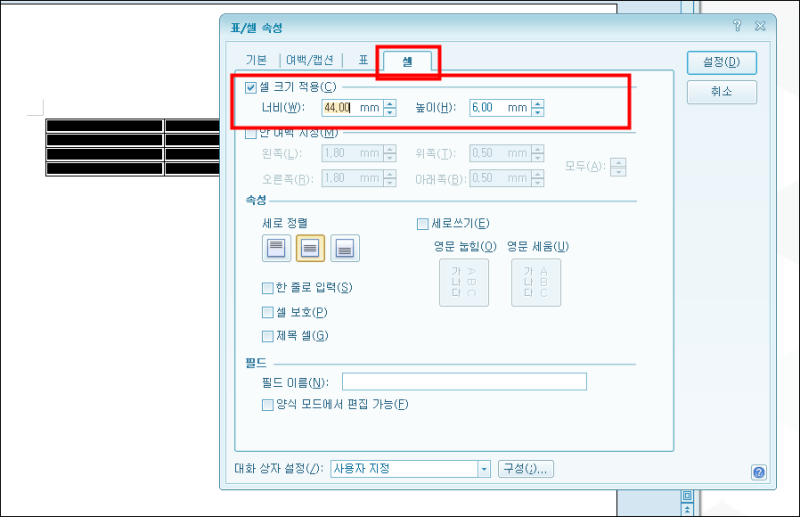
Task: Click the 설정 button
Action: (x=721, y=63)
